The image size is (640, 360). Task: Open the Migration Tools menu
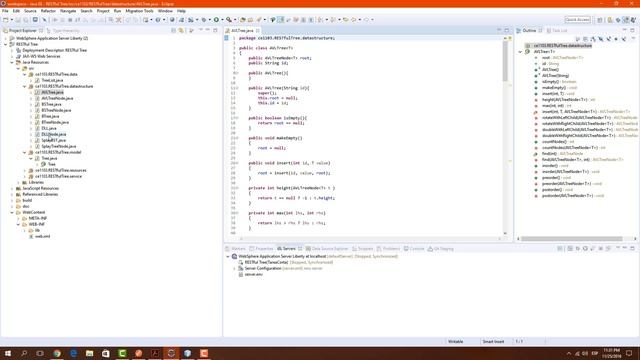[139, 11]
